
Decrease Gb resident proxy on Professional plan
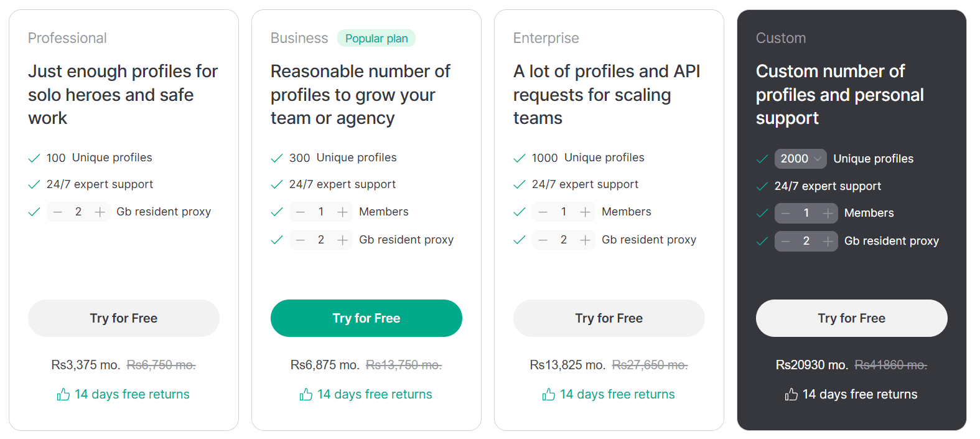[x=58, y=212]
